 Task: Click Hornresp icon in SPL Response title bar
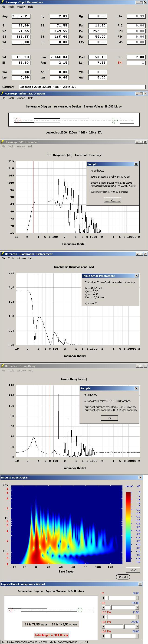tap(3, 142)
